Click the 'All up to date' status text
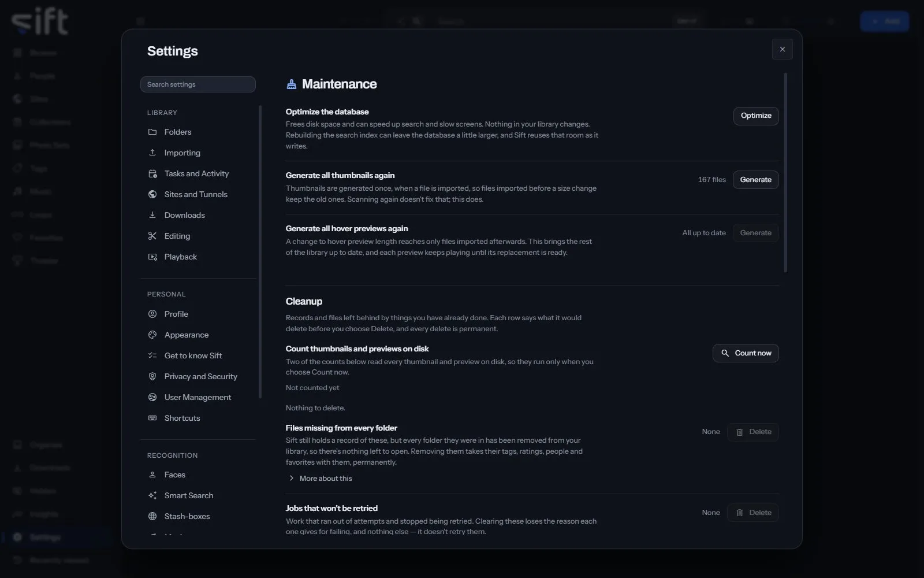 coord(704,233)
